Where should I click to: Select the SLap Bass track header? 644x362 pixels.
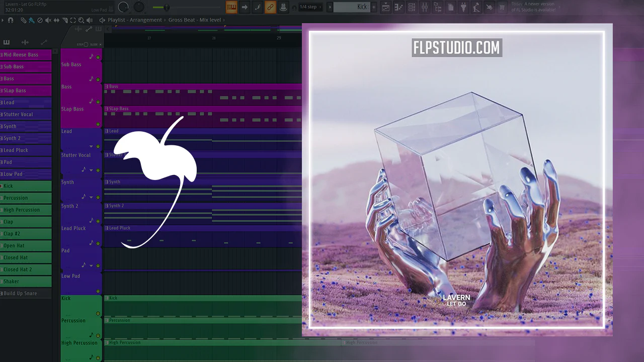pyautogui.click(x=81, y=117)
